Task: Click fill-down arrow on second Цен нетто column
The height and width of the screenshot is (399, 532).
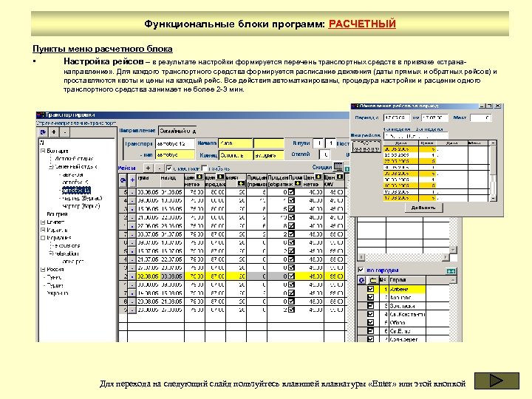Action: [318, 177]
